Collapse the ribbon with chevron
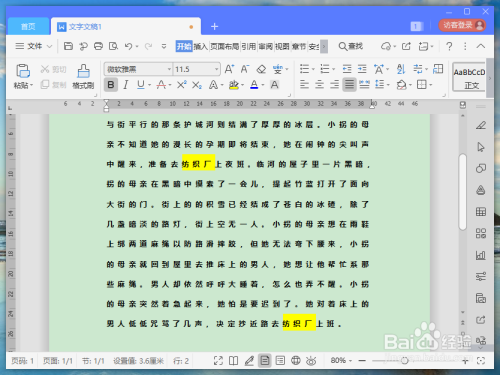 click(481, 46)
